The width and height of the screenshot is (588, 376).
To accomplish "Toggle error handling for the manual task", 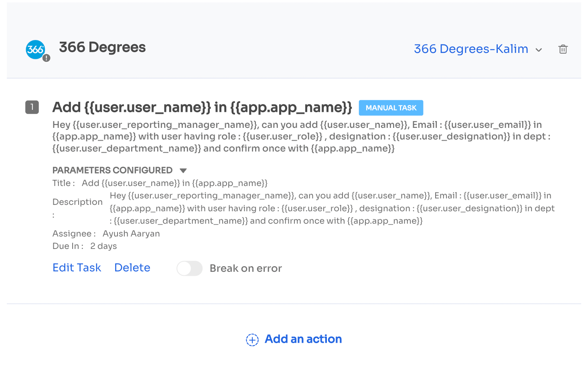I will pos(189,269).
